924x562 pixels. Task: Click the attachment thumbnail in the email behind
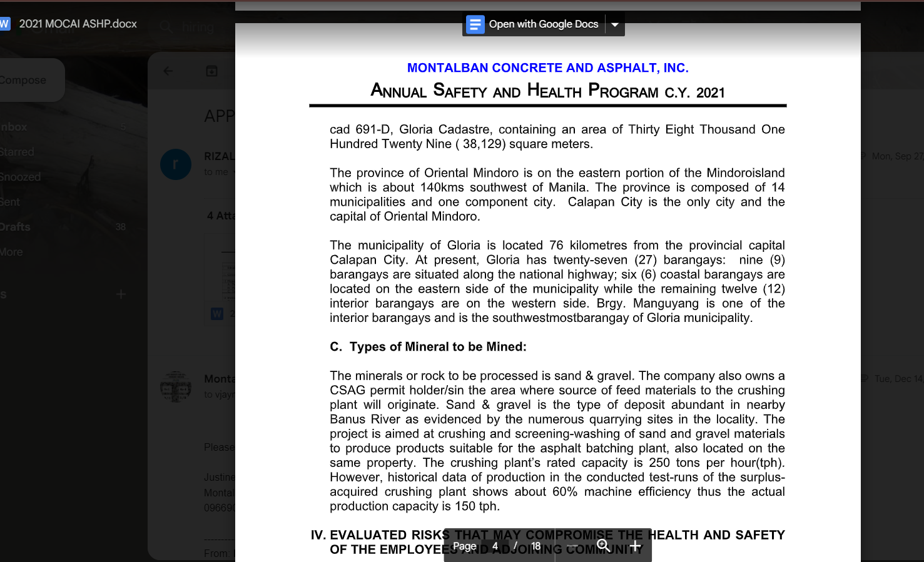220,279
